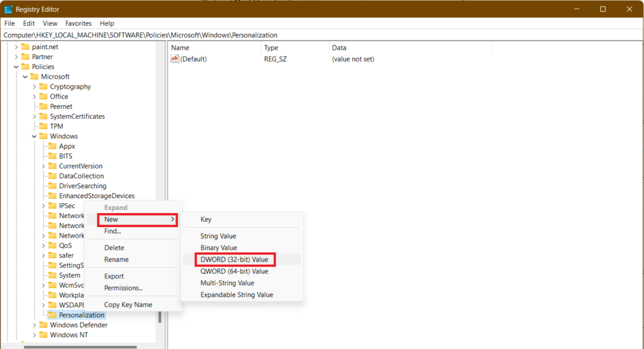Collapse the Policies tree node
Viewport: 644px width, 349px height.
click(16, 67)
